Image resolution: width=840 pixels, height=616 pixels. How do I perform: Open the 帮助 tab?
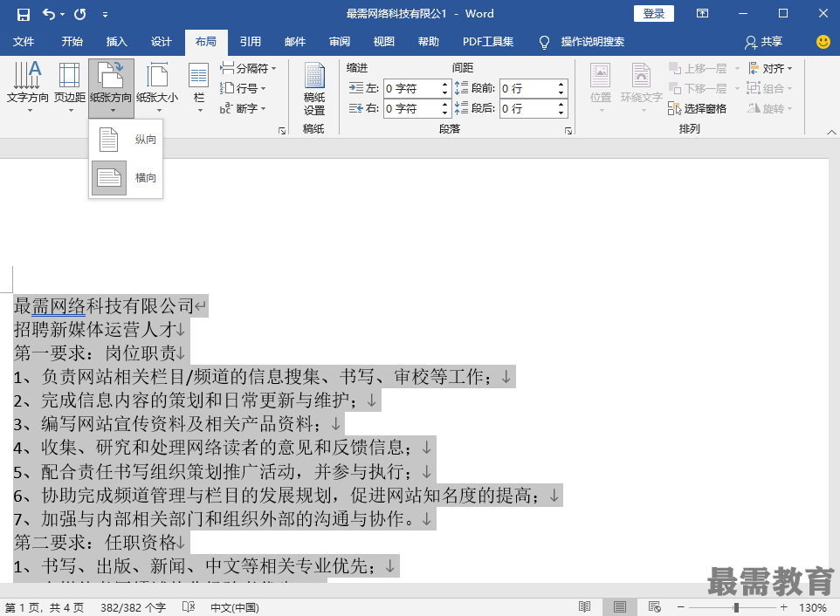(428, 42)
